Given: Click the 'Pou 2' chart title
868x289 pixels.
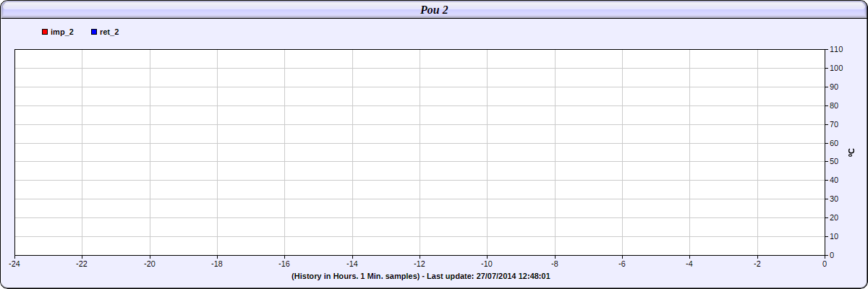Looking at the screenshot, I should [434, 9].
